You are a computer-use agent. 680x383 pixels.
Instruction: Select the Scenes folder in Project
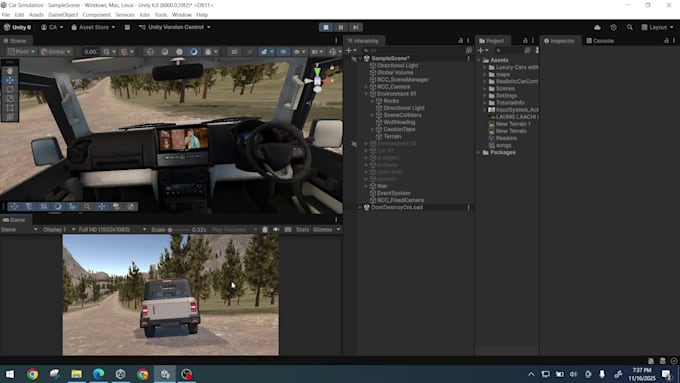505,88
